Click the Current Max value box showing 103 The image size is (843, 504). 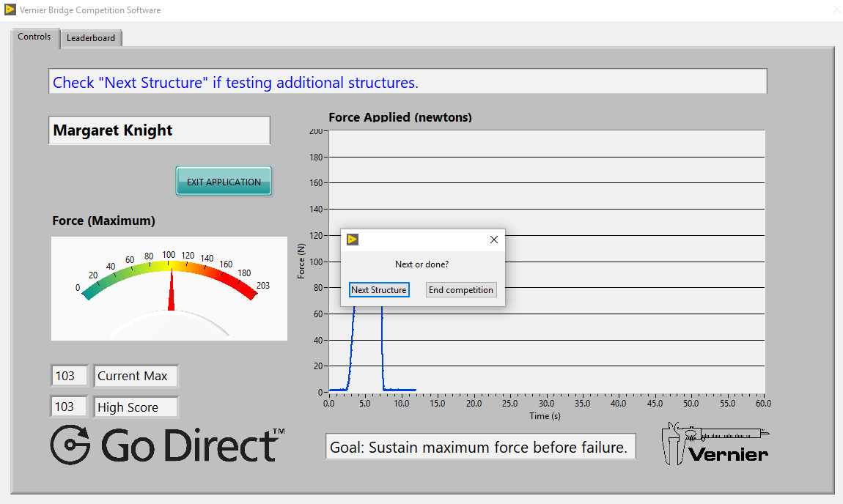click(x=69, y=375)
